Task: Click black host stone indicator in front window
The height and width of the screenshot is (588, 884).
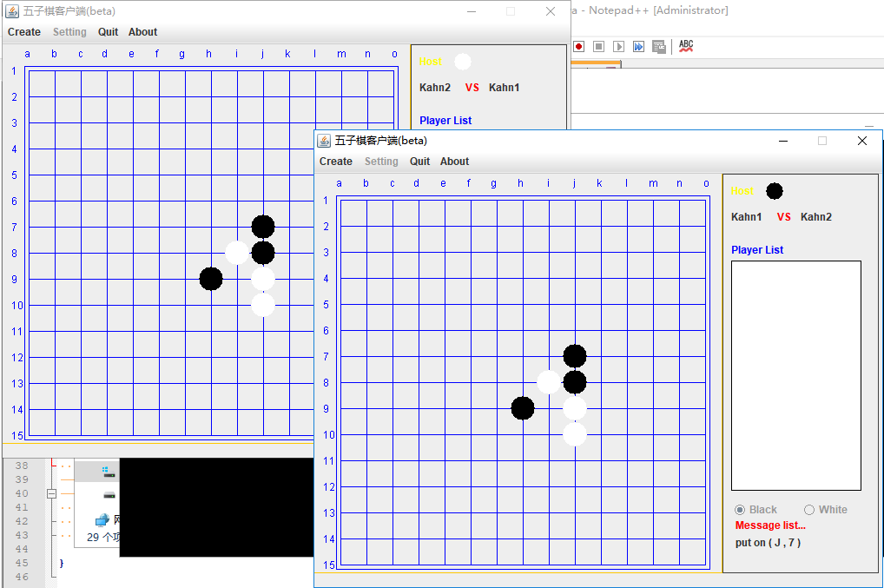Action: click(x=774, y=191)
